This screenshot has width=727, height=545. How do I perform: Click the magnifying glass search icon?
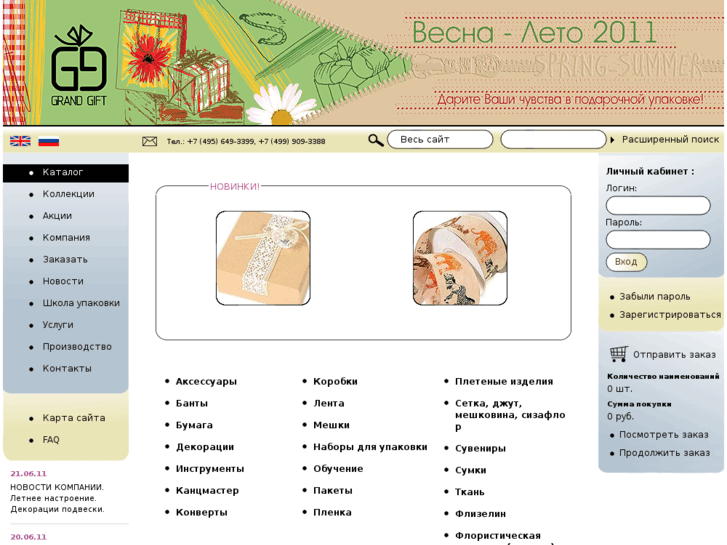pyautogui.click(x=376, y=140)
